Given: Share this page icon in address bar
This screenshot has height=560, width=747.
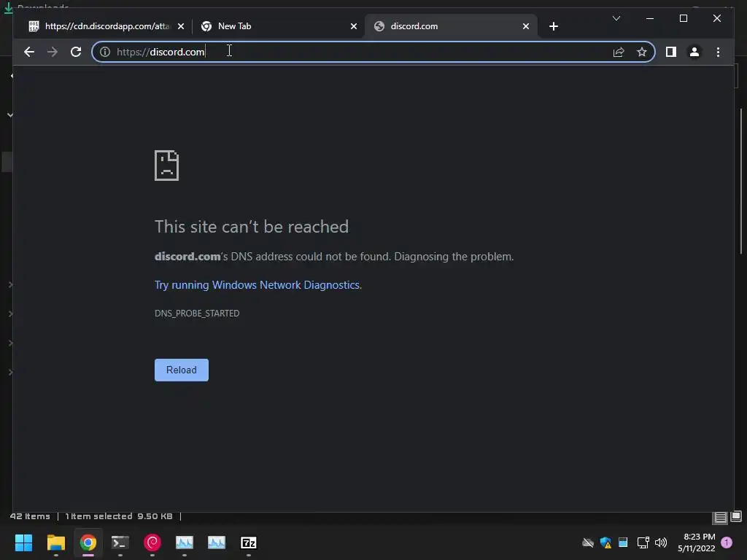Looking at the screenshot, I should pyautogui.click(x=619, y=52).
